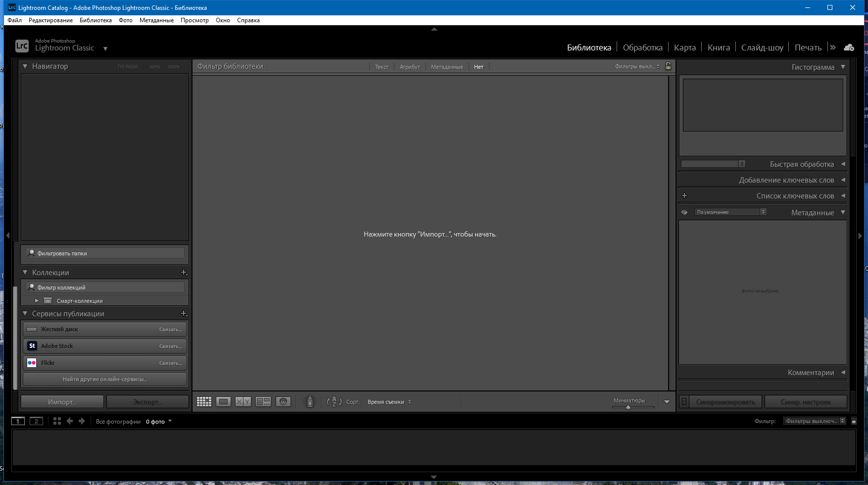The width and height of the screenshot is (868, 485).
Task: Expand the Добавление ключевых слов panel
Action: pyautogui.click(x=843, y=180)
